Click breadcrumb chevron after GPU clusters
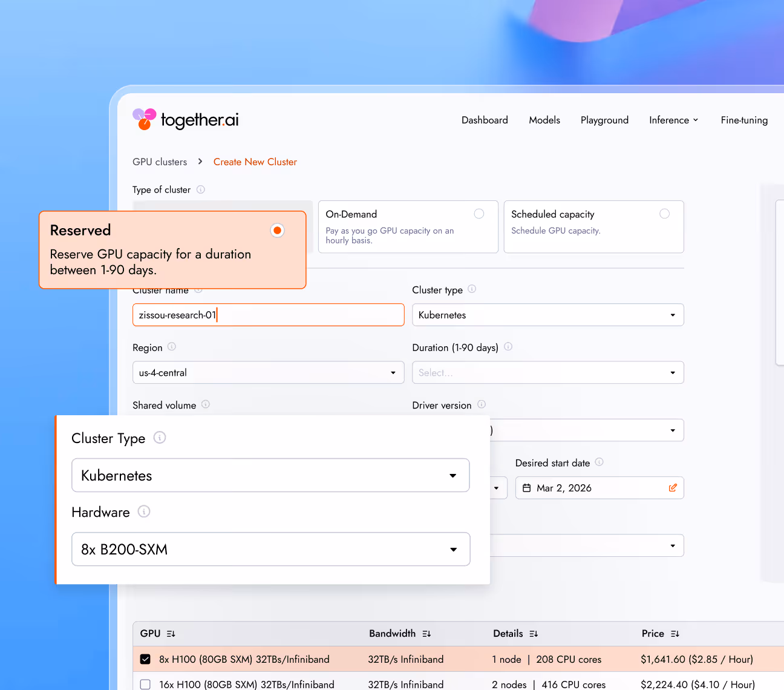The image size is (784, 690). [x=200, y=162]
